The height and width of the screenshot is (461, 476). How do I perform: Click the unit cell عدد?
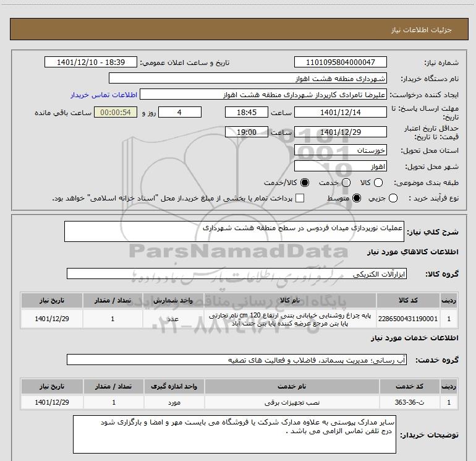pyautogui.click(x=172, y=319)
